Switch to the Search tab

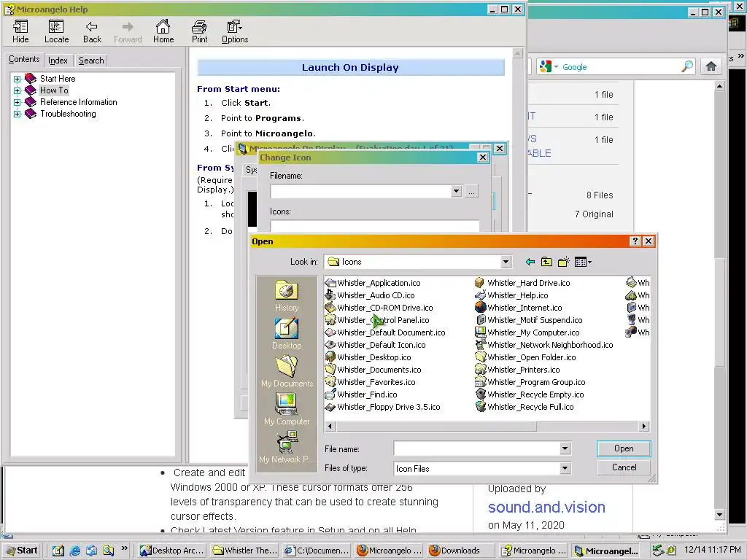click(91, 61)
